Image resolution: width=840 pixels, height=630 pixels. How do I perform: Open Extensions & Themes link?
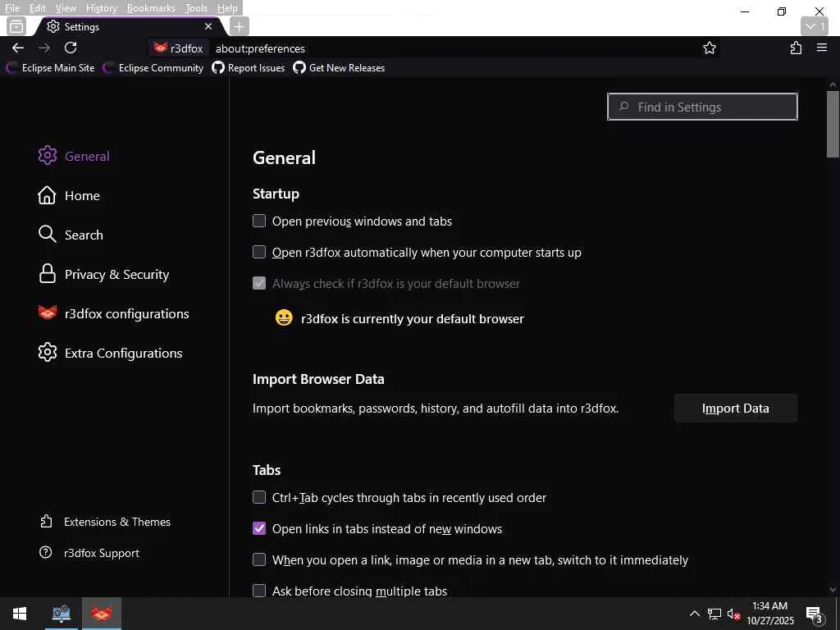pos(105,522)
